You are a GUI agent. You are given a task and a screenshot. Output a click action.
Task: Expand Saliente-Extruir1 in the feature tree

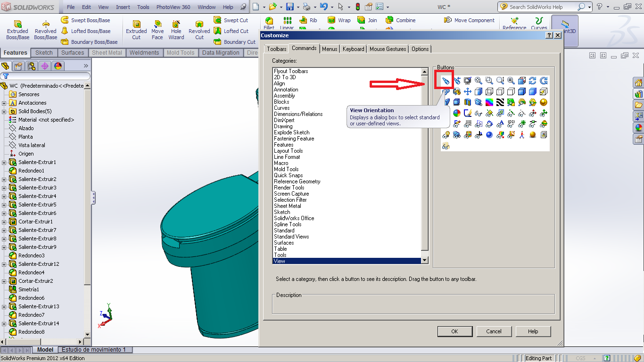tap(4, 162)
